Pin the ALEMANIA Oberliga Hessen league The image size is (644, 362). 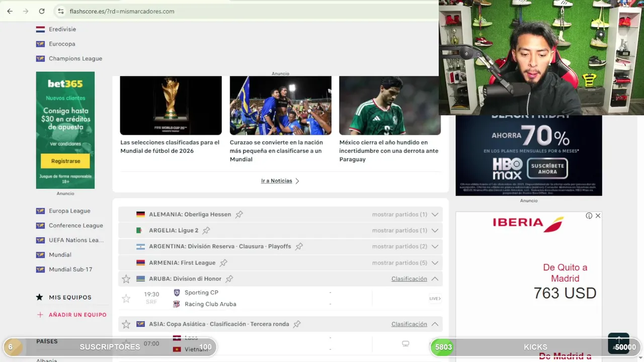[239, 214]
